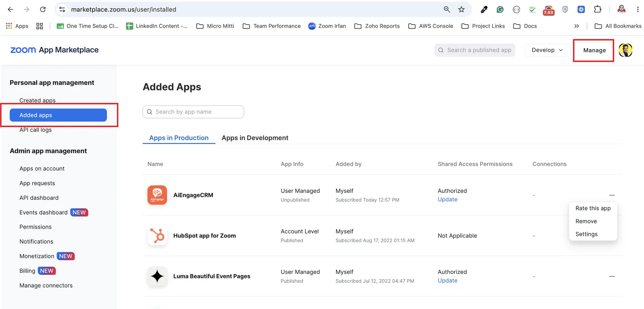
Task: Open the Grammarly extension icon
Action: click(500, 9)
